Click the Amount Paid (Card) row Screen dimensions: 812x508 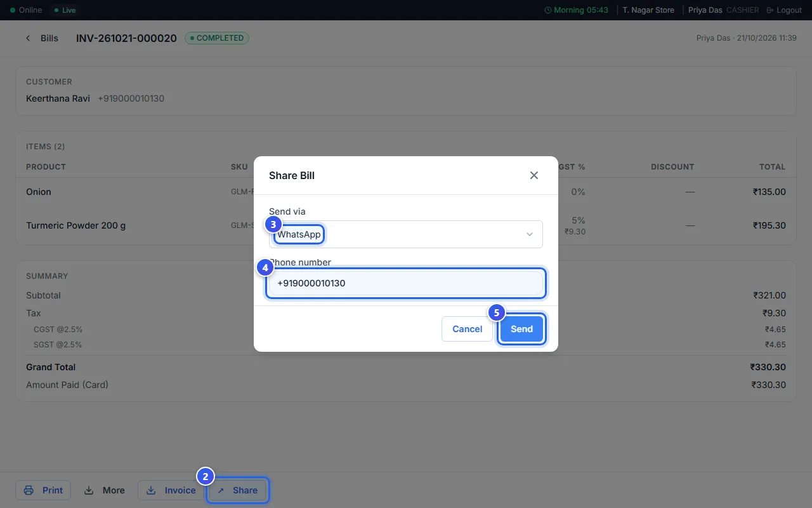(x=406, y=385)
